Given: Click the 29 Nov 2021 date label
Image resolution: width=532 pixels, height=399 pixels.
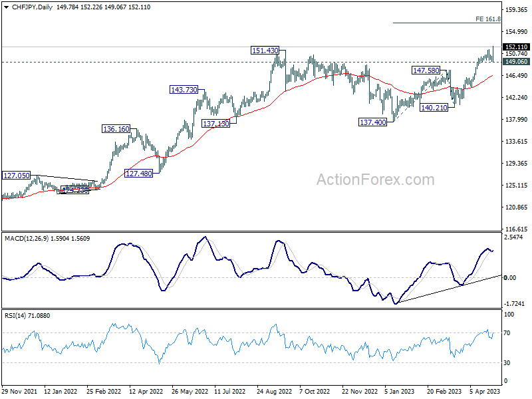Looking at the screenshot, I should tap(19, 391).
